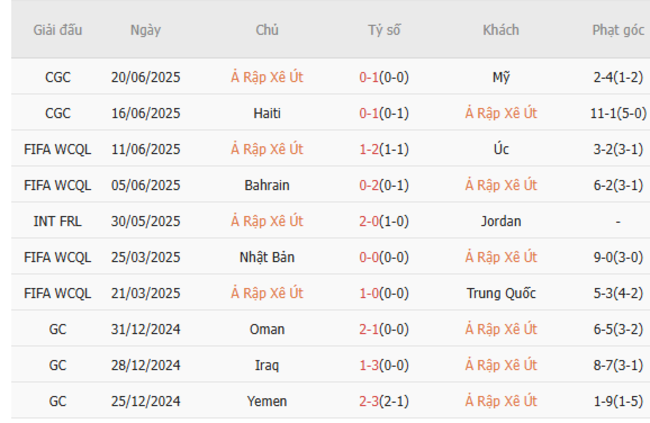This screenshot has width=650, height=423.
Task: Open the Bahrain team link
Action: tap(267, 185)
